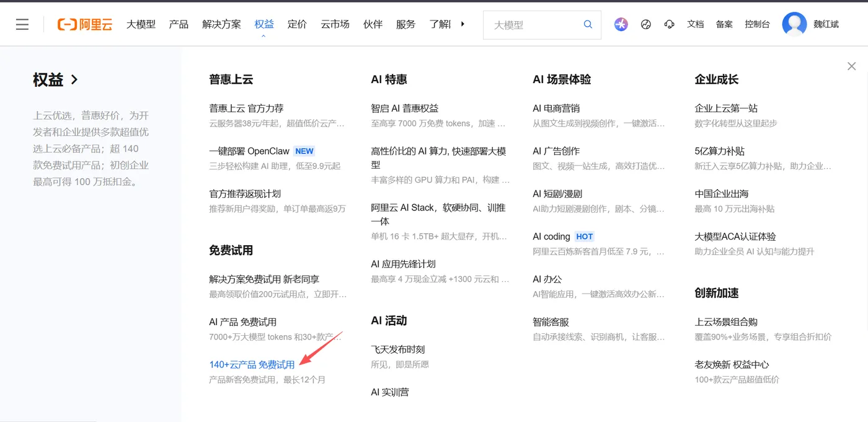Open 智能客服 link
This screenshot has width=868, height=422.
tap(551, 322)
